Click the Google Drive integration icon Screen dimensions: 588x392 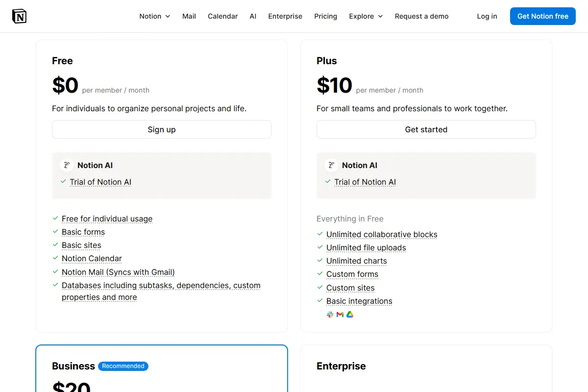pos(349,314)
